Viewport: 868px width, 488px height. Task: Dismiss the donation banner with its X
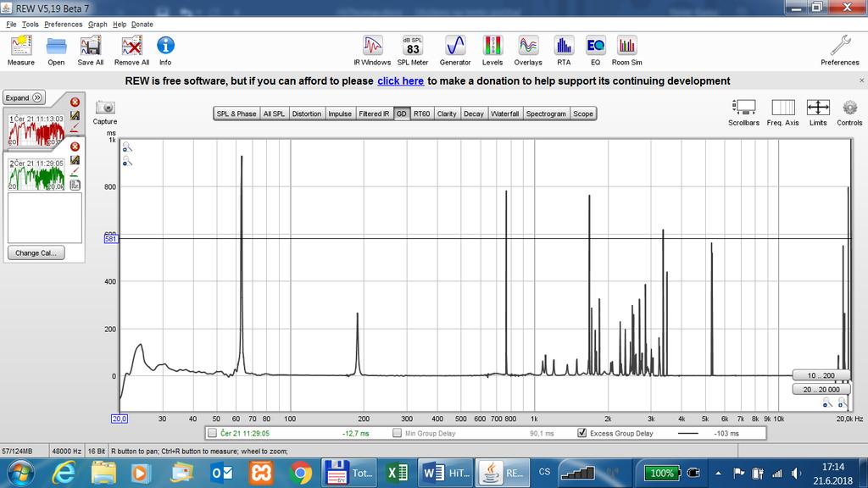point(861,80)
